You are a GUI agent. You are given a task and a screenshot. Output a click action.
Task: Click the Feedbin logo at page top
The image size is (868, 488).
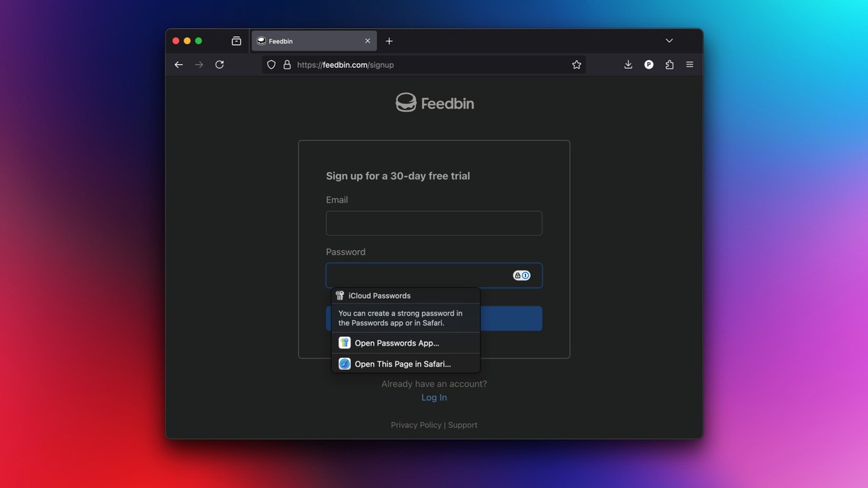(435, 103)
